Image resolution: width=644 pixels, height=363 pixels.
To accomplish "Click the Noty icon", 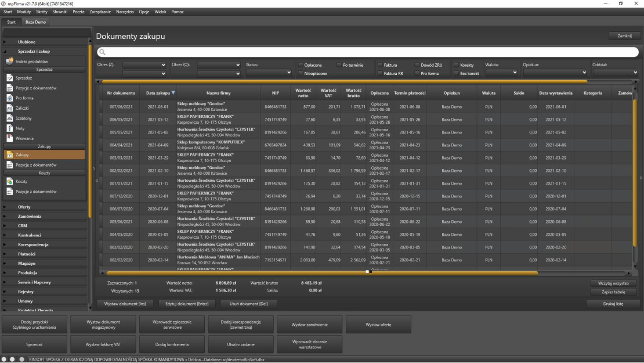I will point(9,128).
